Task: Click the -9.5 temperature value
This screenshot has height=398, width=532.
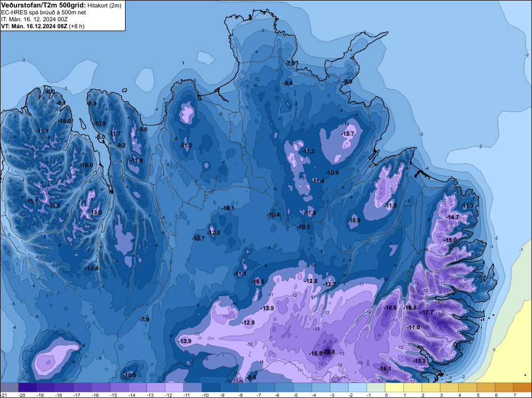Action: coord(252,377)
